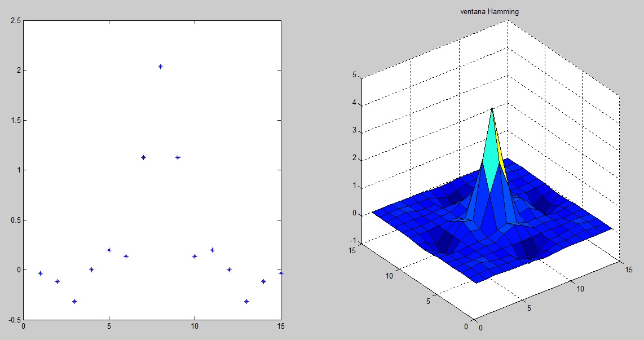Viewport: 644px width, 340px height.
Task: Select the data marker at x=9
Action: (x=178, y=157)
